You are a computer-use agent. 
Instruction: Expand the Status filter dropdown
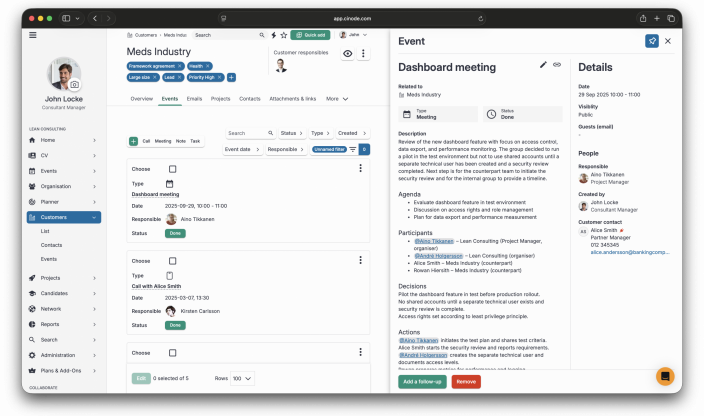[290, 133]
